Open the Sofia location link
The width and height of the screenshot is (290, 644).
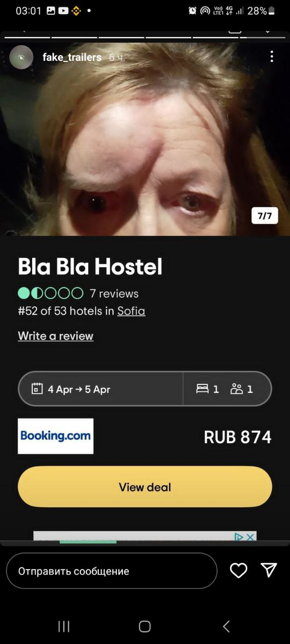pos(131,311)
